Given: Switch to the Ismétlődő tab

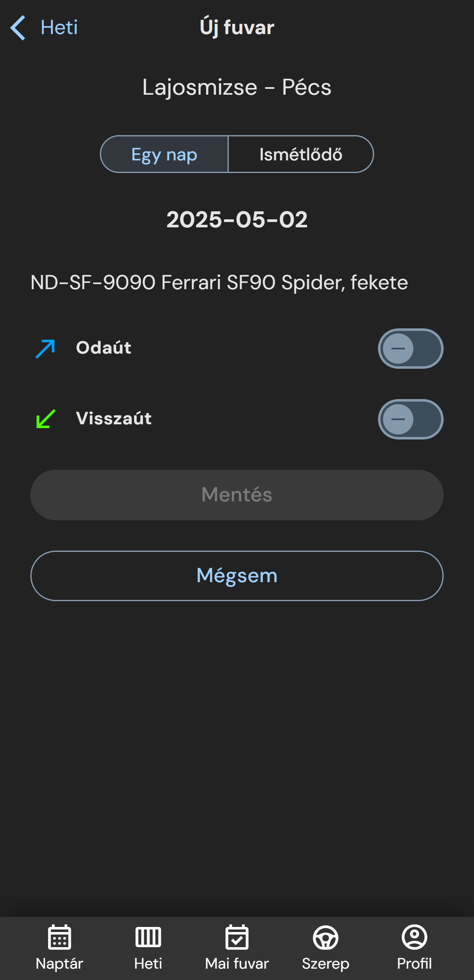Looking at the screenshot, I should 300,154.
